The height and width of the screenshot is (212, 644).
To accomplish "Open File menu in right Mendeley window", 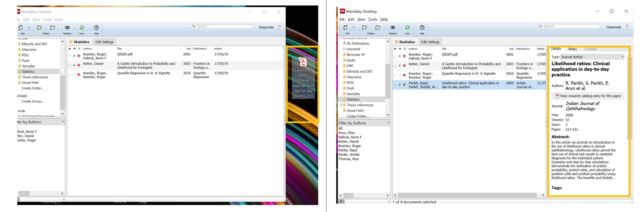I will point(342,19).
